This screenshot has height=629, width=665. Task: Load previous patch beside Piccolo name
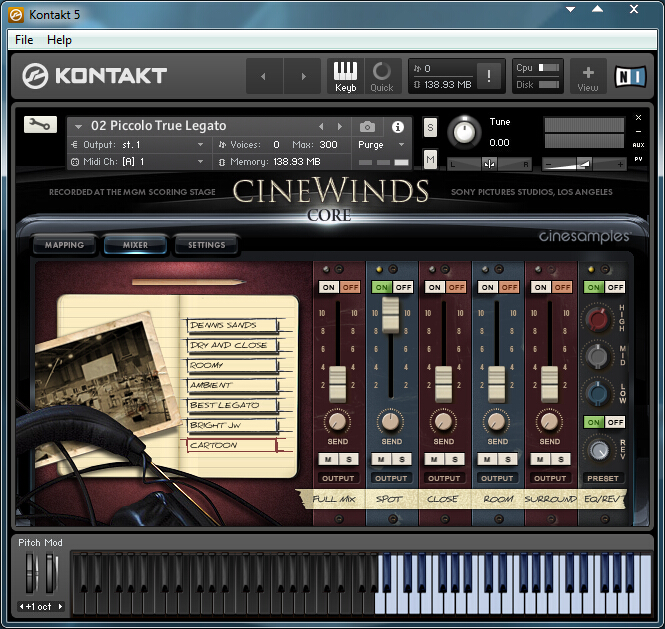pyautogui.click(x=321, y=126)
